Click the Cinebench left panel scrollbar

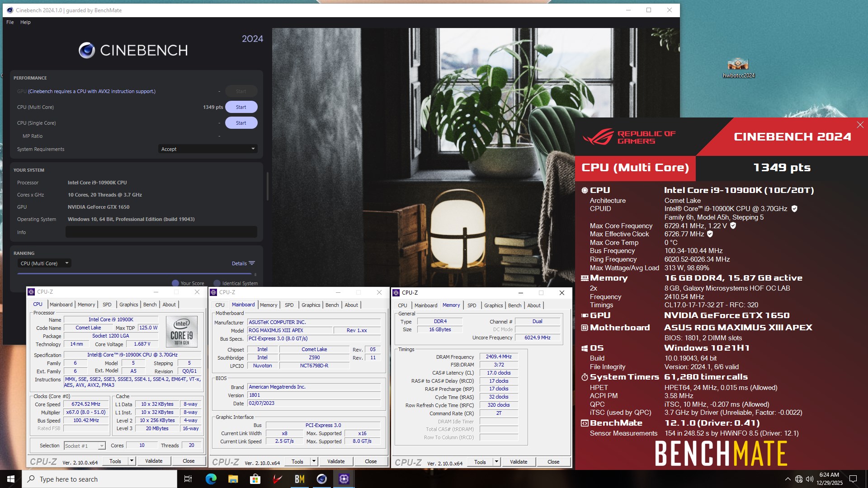pos(267,186)
